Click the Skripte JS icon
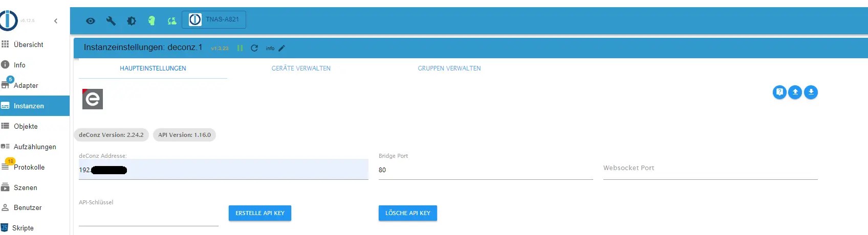Viewport: 868px width, 235px height. [5, 228]
